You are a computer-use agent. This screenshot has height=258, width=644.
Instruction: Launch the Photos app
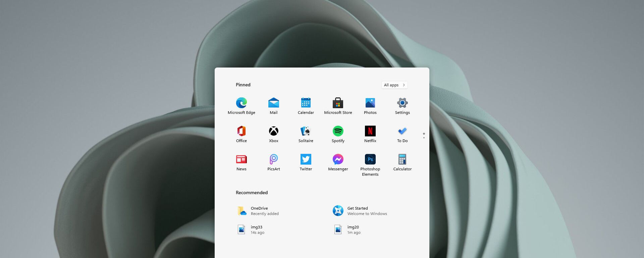click(x=370, y=106)
